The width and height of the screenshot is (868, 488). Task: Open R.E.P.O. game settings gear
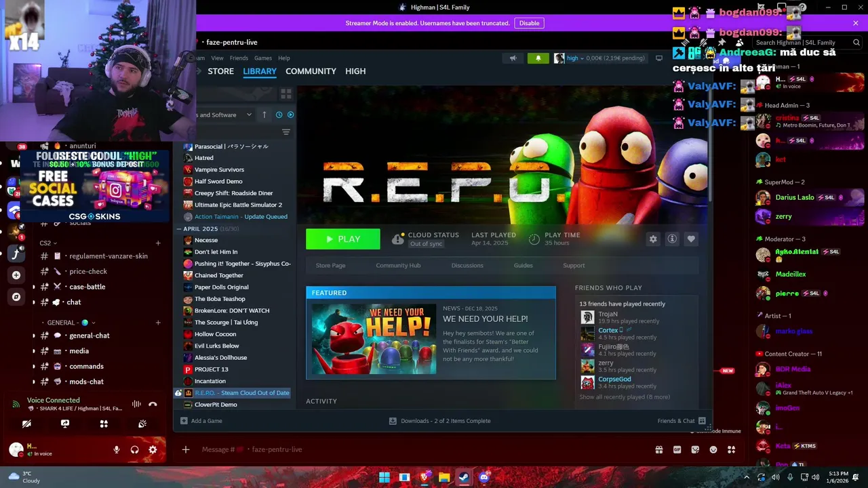click(x=653, y=239)
